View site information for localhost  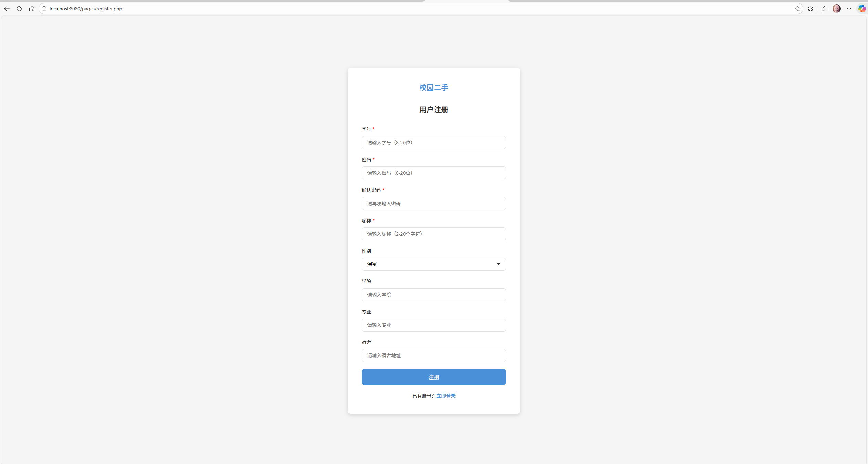44,9
